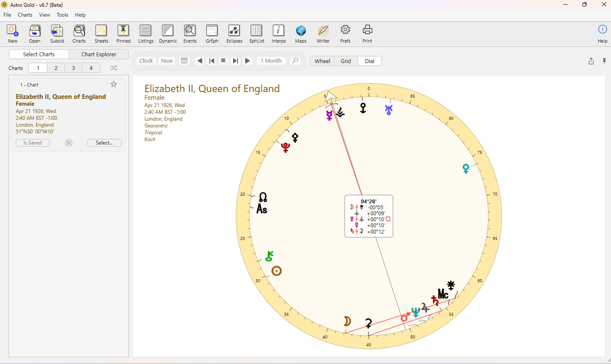
Task: Open the Charts menu
Action: 25,14
